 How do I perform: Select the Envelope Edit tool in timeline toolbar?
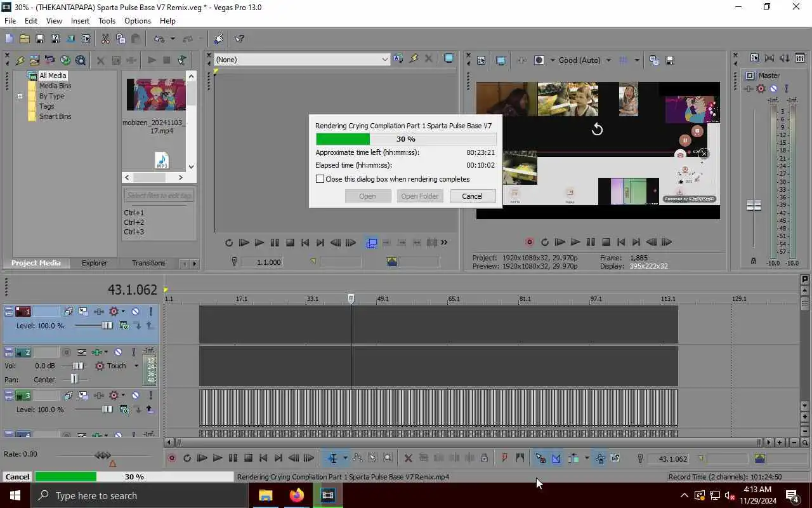point(357,458)
